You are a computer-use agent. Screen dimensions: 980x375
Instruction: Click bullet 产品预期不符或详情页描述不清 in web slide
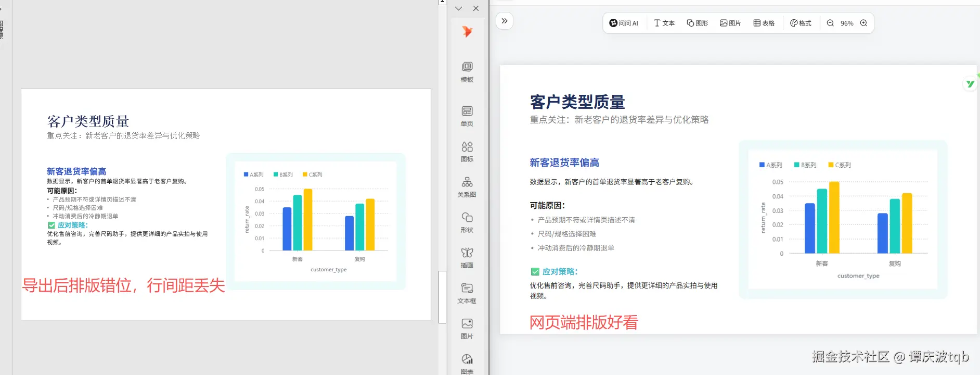coord(586,220)
